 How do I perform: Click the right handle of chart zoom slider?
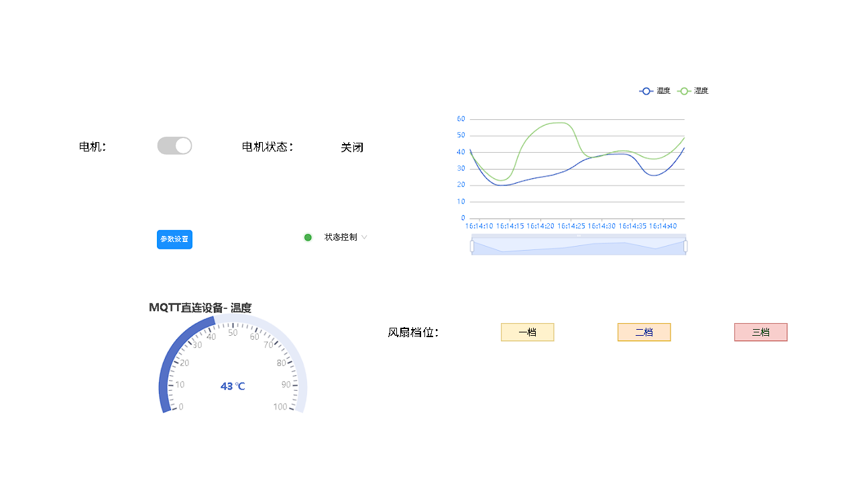pos(685,246)
